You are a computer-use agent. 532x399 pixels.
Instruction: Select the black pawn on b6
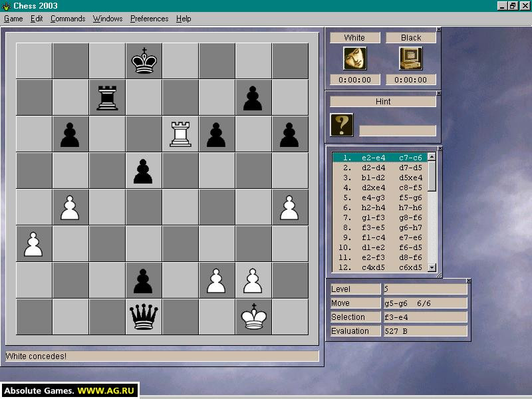(x=70, y=135)
